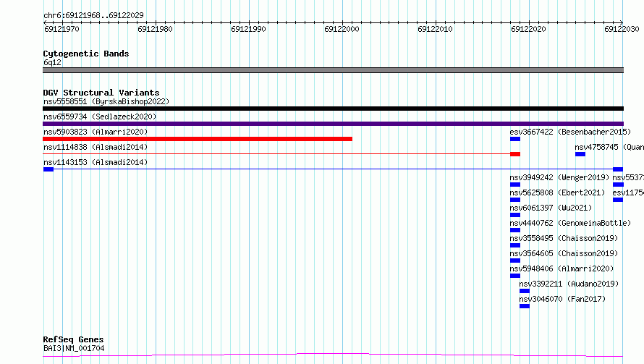Select the purple nsv6559734 variant bar
Viewport: 644px width, 364px height.
tap(333, 124)
